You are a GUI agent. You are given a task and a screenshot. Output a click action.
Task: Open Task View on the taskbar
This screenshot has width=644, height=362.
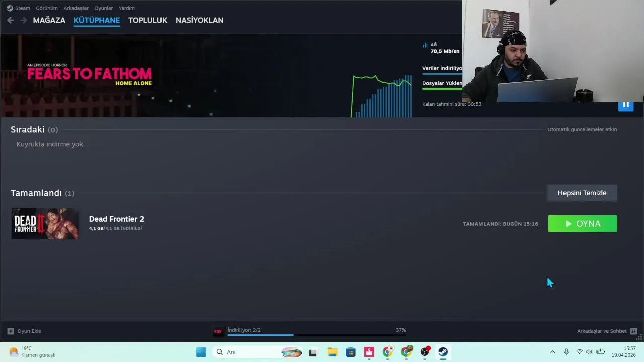click(x=313, y=352)
